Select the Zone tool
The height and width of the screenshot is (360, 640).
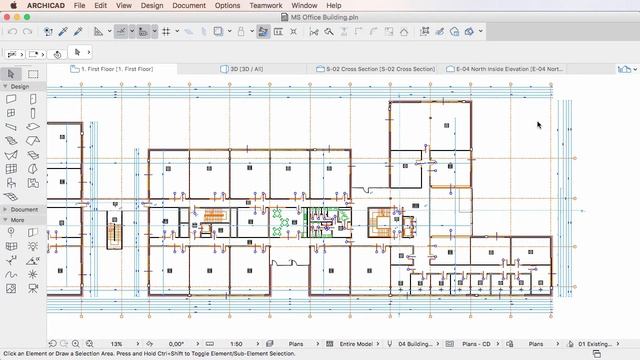click(x=33, y=183)
